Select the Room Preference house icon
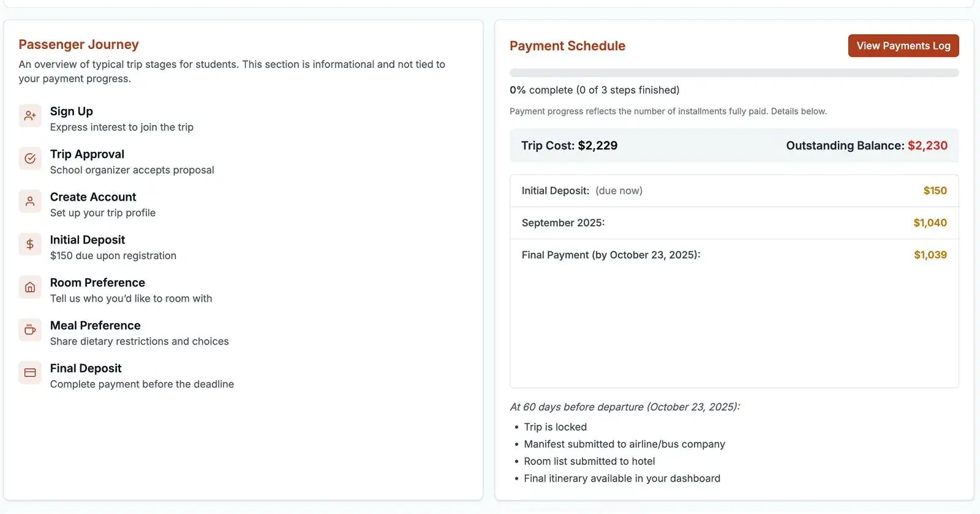Viewport: 980px width, 514px height. (x=30, y=287)
